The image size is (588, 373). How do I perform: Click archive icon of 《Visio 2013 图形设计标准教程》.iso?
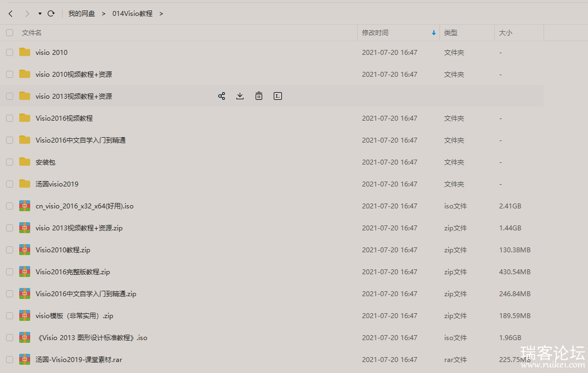click(25, 337)
